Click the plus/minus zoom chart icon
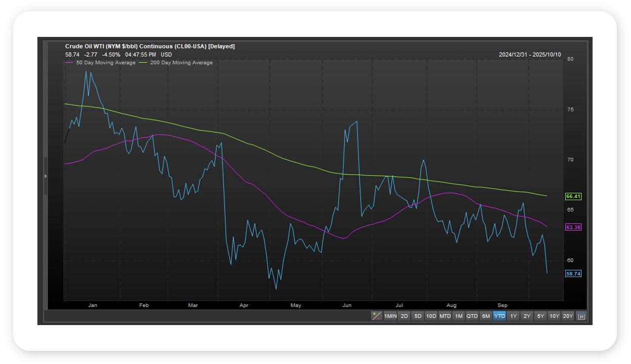Screen dimensions: 631x364 376,316
